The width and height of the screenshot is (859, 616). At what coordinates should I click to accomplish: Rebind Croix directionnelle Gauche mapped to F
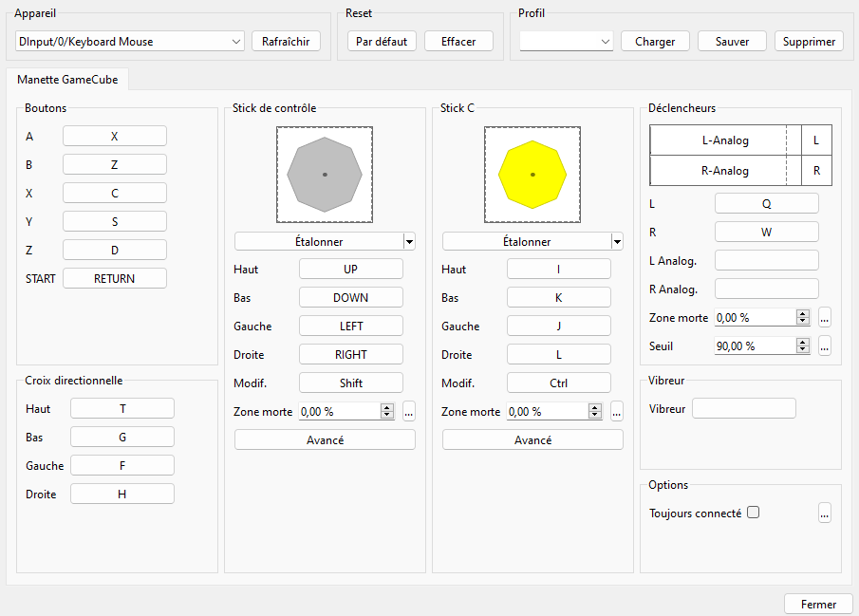pos(122,466)
